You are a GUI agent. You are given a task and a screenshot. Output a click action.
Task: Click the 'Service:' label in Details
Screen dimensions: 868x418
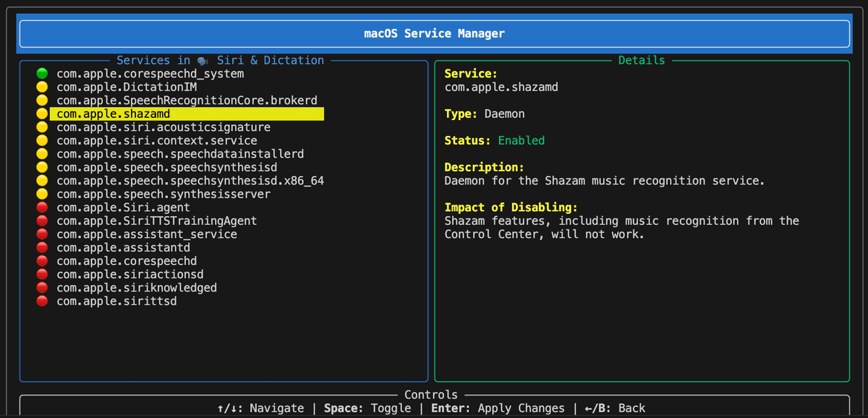[x=471, y=74]
